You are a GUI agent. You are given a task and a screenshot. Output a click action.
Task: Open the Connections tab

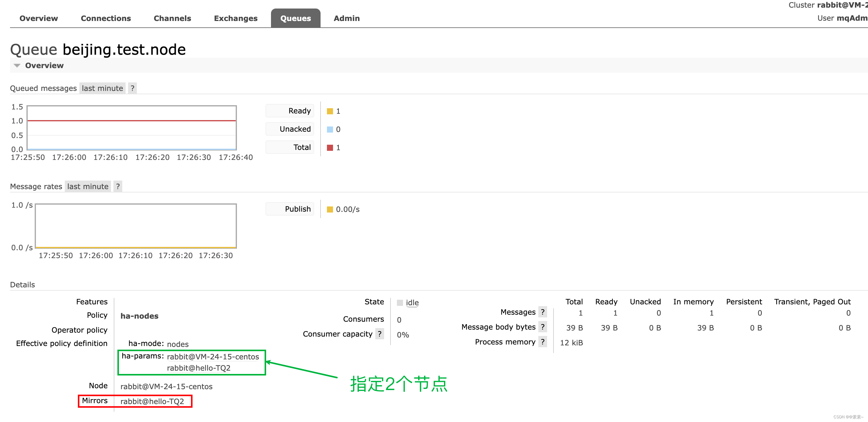click(106, 18)
